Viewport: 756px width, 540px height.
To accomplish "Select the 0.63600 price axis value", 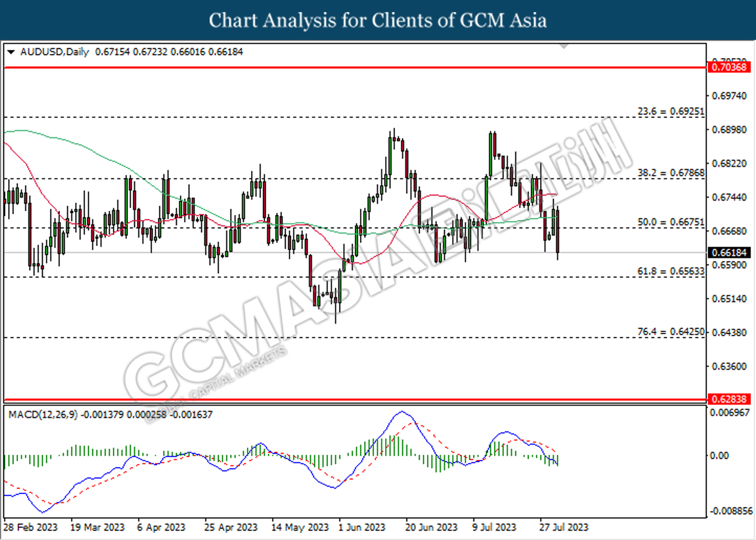I will click(x=729, y=366).
